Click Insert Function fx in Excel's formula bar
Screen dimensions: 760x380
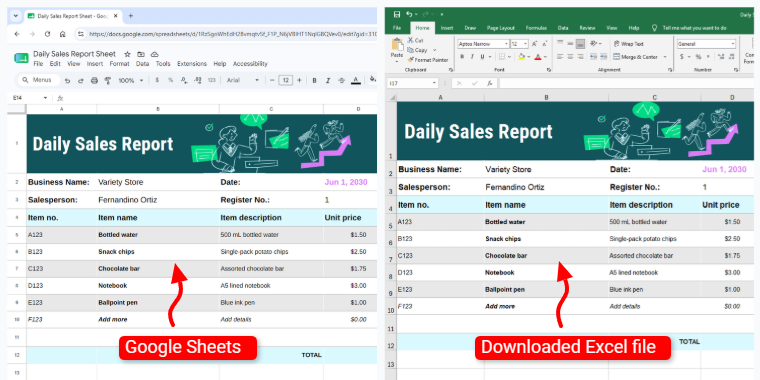tap(490, 83)
